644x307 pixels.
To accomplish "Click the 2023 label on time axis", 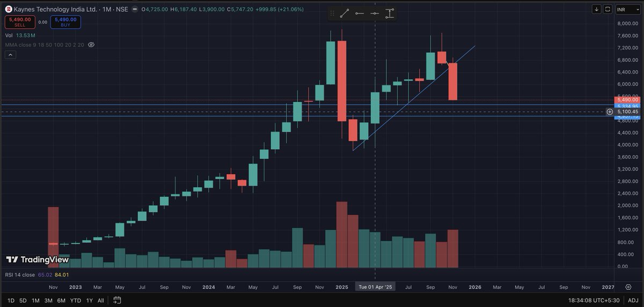I will point(76,288).
